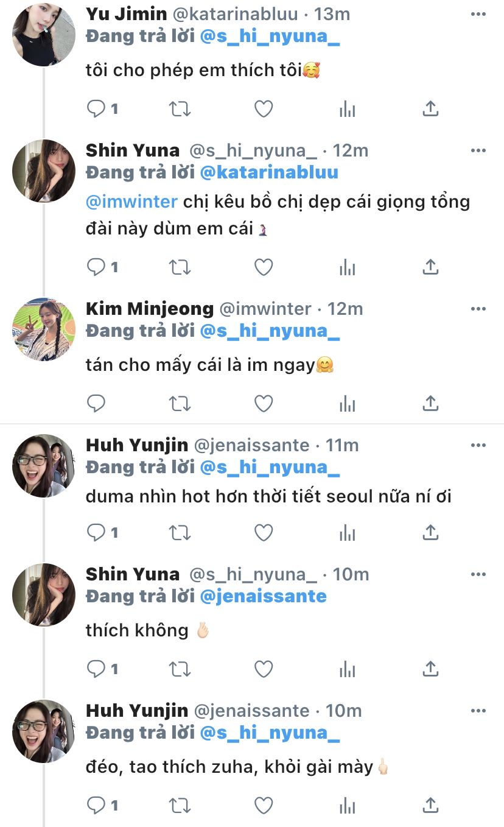Open more options on Huh Yunjin's zuha tweet

[x=478, y=710]
